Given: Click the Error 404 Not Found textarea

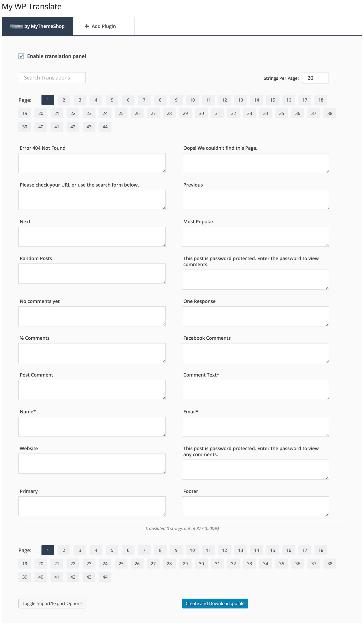Looking at the screenshot, I should 92,163.
